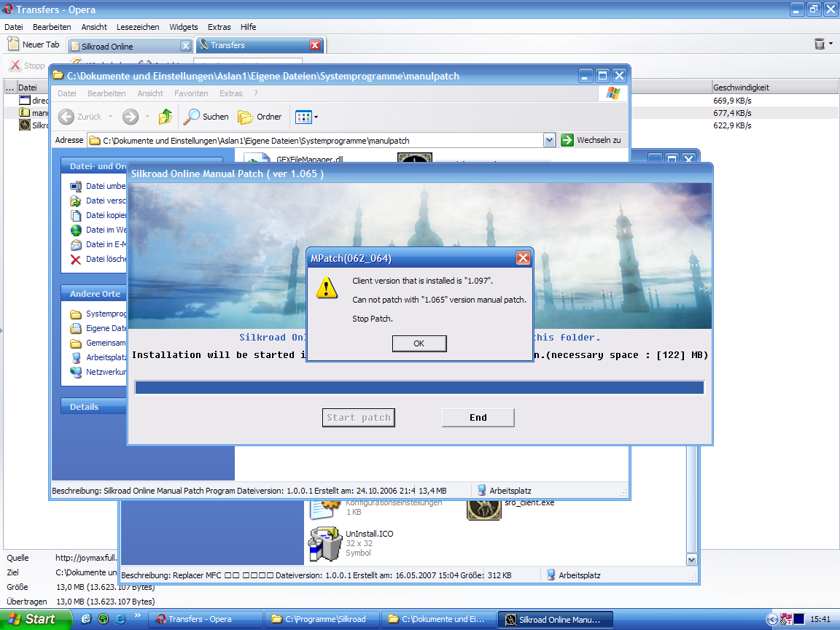Switch to C:\Programme\Silkroad taskbar button

pyautogui.click(x=323, y=619)
